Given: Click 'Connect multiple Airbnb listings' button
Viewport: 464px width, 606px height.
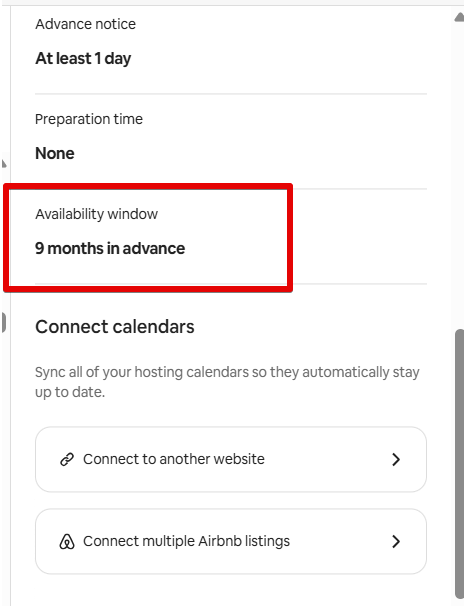Looking at the screenshot, I should 231,541.
